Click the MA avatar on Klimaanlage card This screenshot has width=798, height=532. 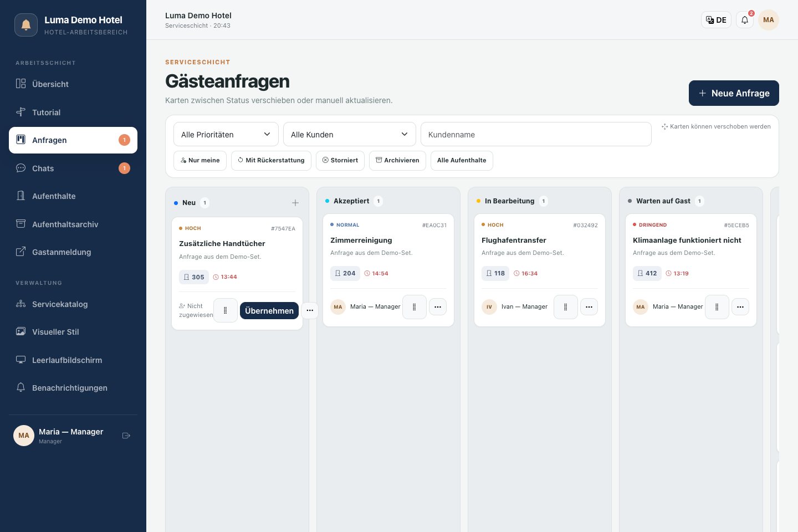pos(641,307)
